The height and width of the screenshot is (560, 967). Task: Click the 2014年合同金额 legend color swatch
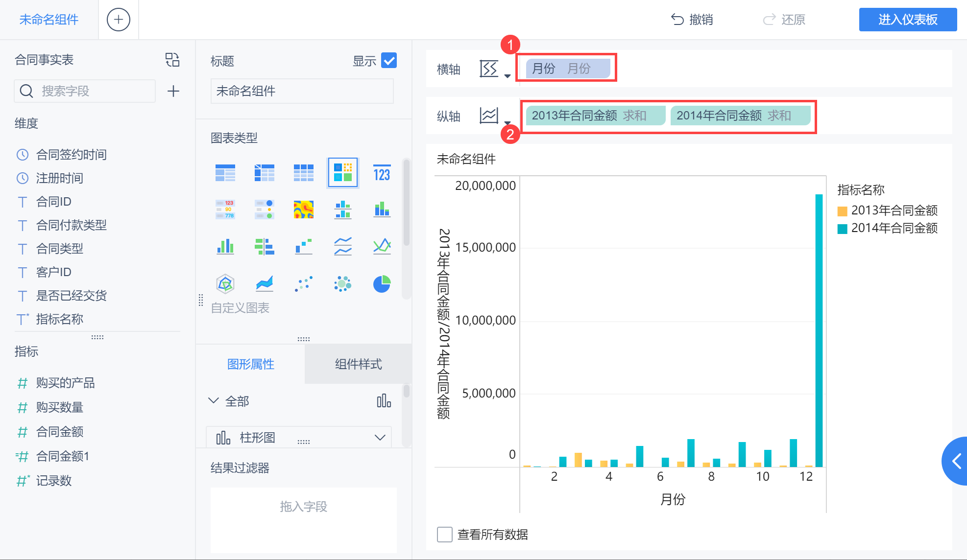843,229
